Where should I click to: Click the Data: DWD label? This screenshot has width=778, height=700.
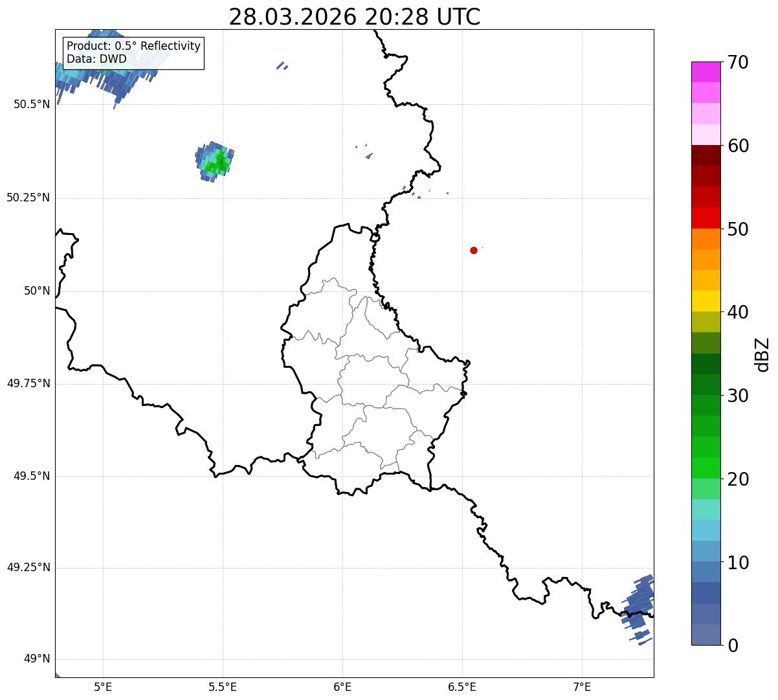tap(96, 60)
